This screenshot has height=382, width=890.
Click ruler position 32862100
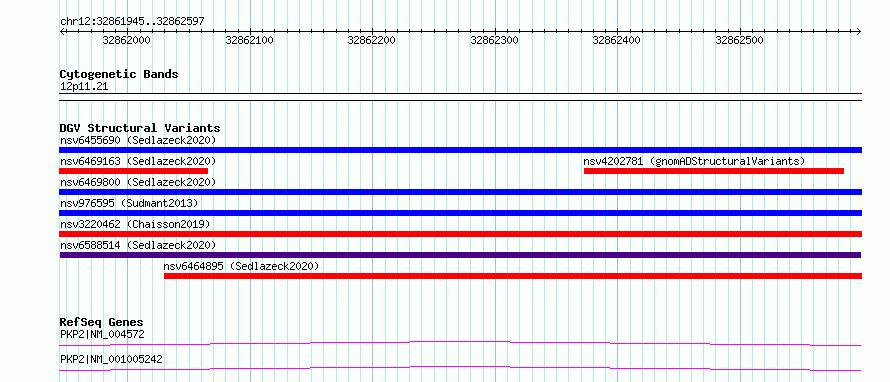pos(249,40)
